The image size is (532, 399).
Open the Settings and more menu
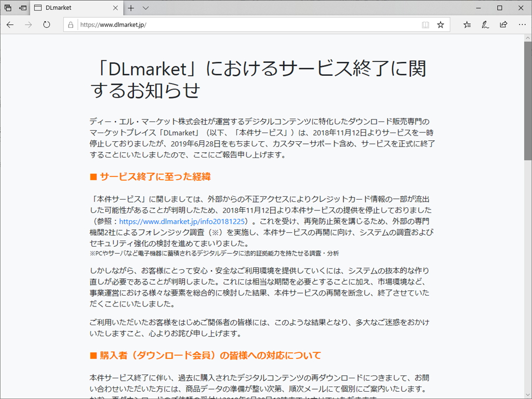[x=522, y=24]
